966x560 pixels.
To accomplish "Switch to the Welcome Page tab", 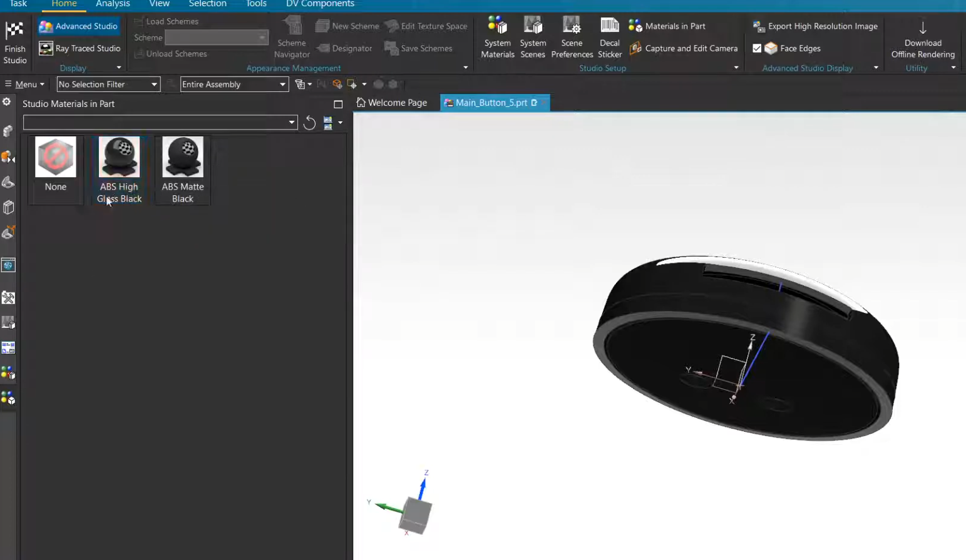I will click(x=392, y=103).
